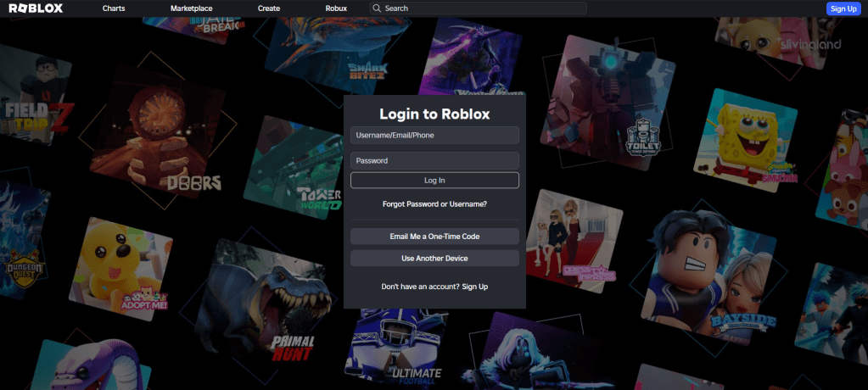Open the Charts menu item
This screenshot has width=868, height=390.
[x=114, y=8]
